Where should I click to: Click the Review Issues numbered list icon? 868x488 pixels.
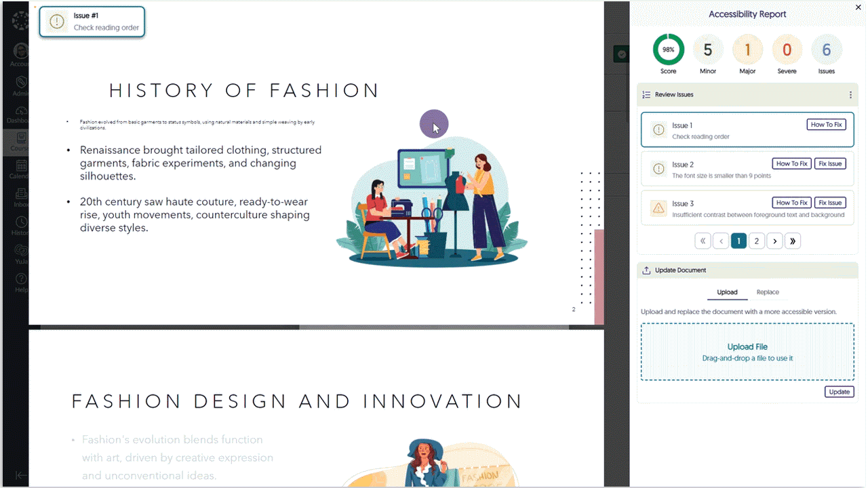[646, 95]
